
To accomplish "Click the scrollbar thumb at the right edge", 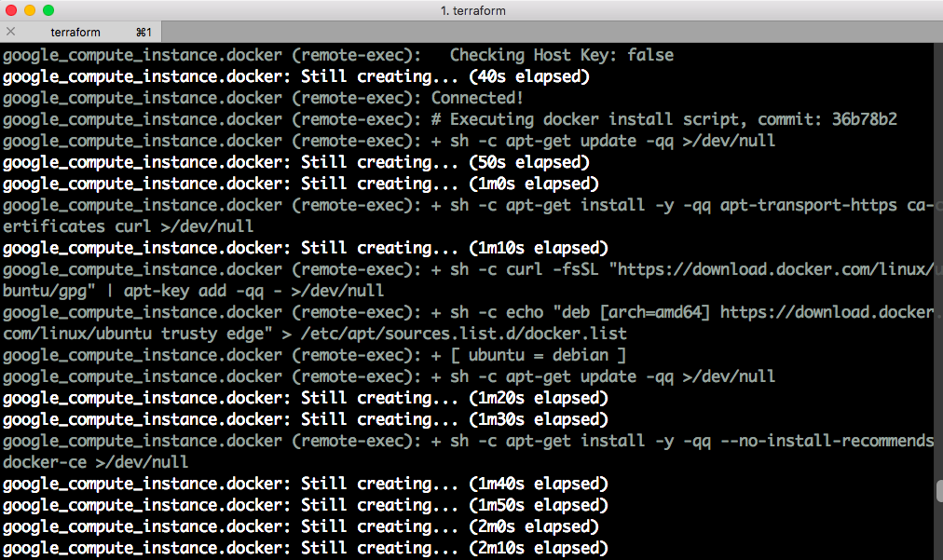I will coord(939,491).
